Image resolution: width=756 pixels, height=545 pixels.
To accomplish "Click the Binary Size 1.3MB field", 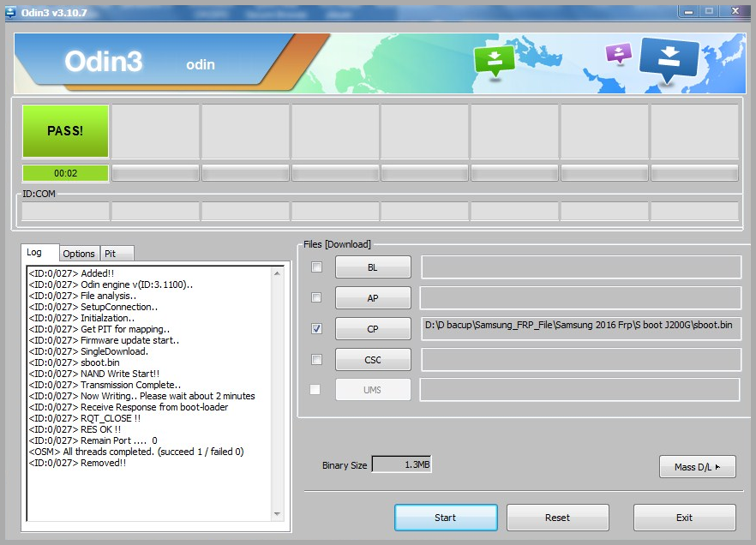I will click(x=402, y=464).
